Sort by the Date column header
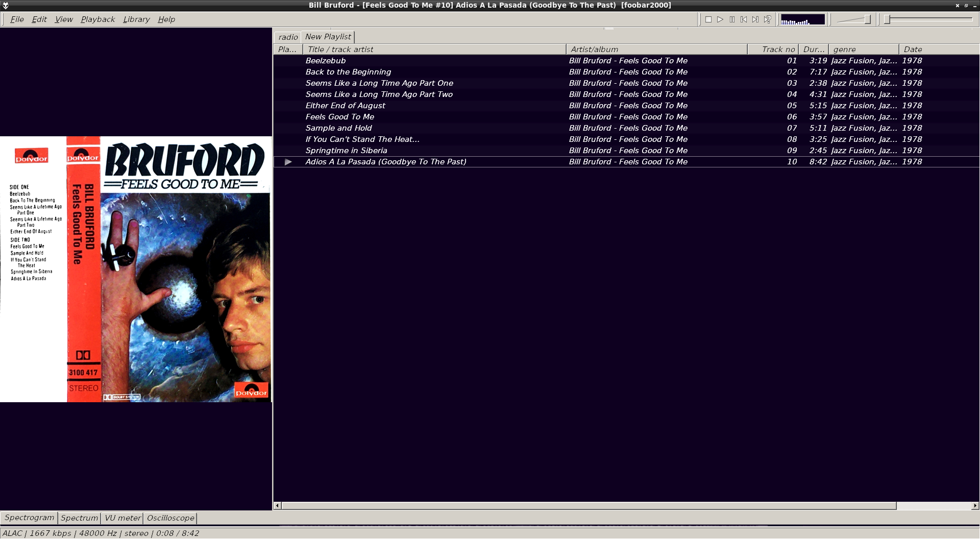The height and width of the screenshot is (539, 980). tap(939, 50)
